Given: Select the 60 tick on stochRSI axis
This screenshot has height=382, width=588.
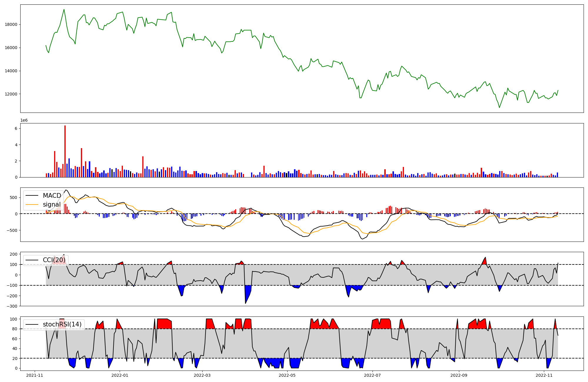Looking at the screenshot, I should (15, 339).
